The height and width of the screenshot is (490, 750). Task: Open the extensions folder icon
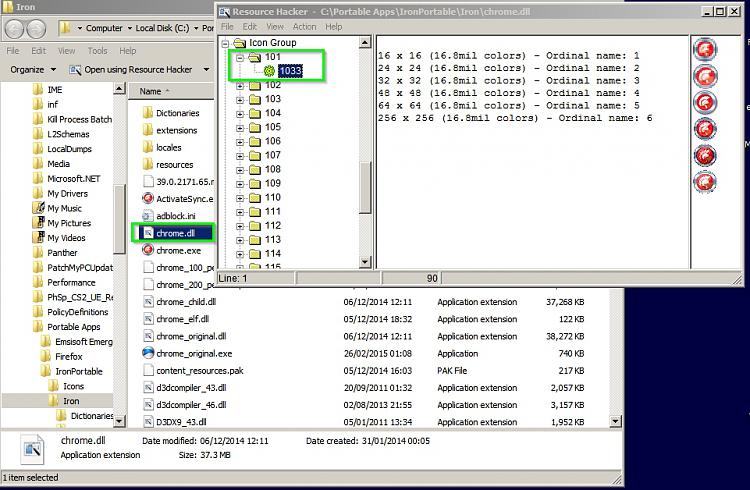(x=148, y=130)
